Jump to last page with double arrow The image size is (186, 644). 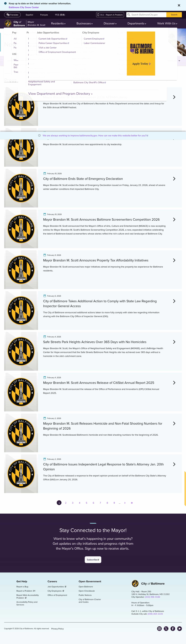[132, 503]
